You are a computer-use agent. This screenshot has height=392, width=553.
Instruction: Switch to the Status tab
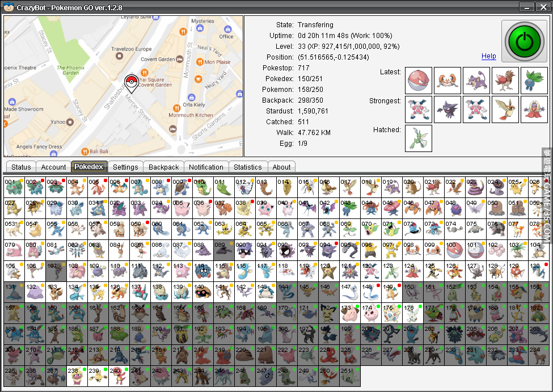21,167
